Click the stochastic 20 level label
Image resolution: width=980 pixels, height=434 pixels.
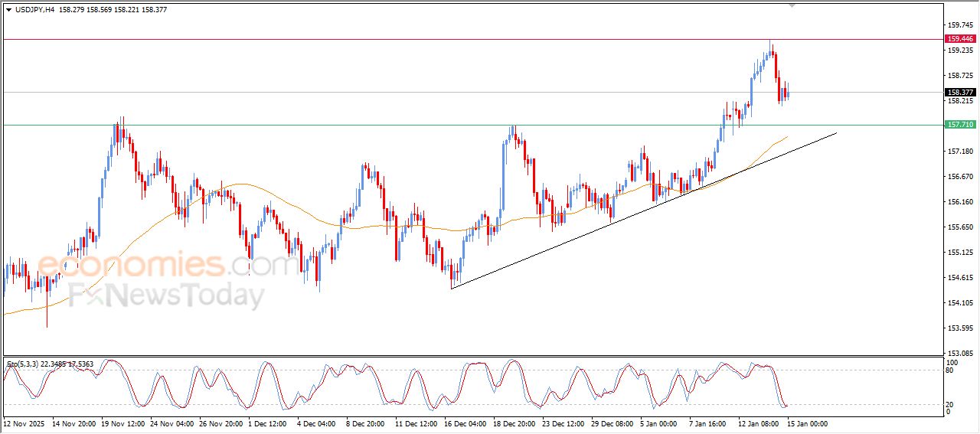pos(950,403)
